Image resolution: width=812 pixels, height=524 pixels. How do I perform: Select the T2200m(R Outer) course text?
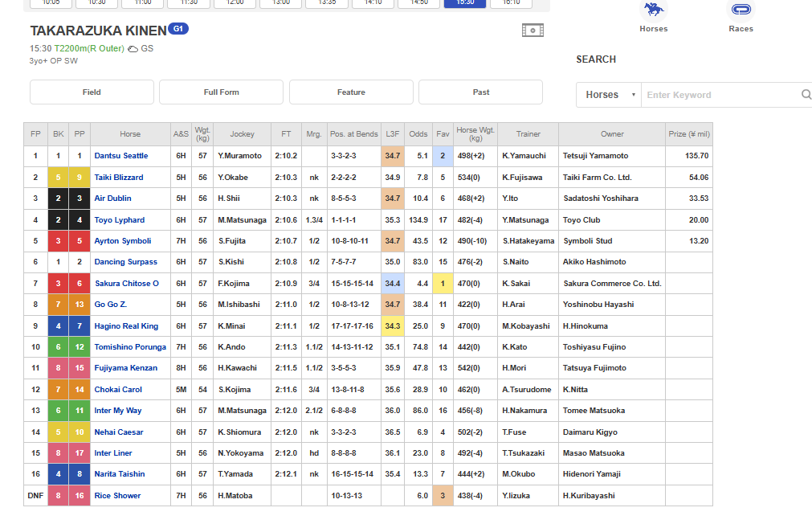tap(89, 48)
